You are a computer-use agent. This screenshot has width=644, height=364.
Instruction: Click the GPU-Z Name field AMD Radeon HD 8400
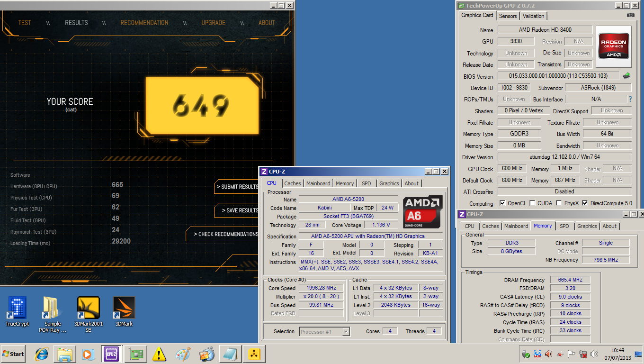(x=545, y=30)
